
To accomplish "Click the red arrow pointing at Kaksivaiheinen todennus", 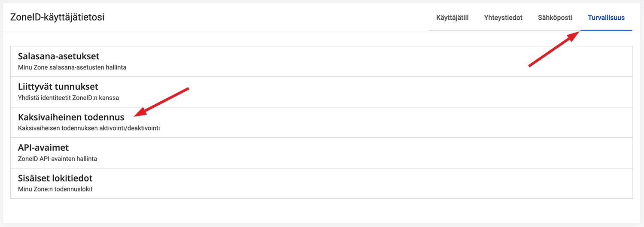I will click(161, 102).
